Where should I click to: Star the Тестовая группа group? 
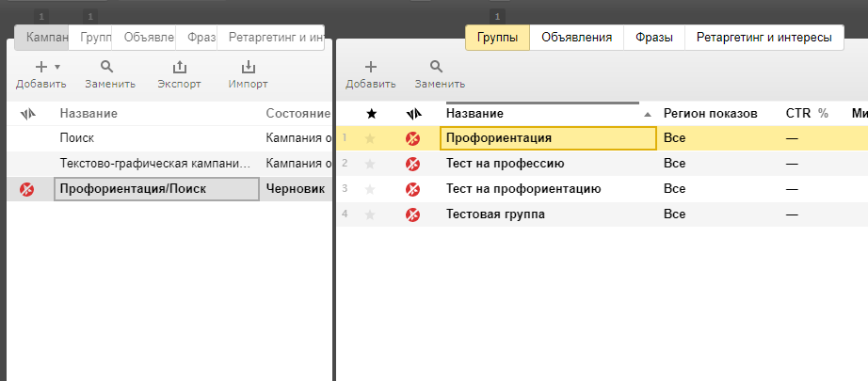coord(370,214)
